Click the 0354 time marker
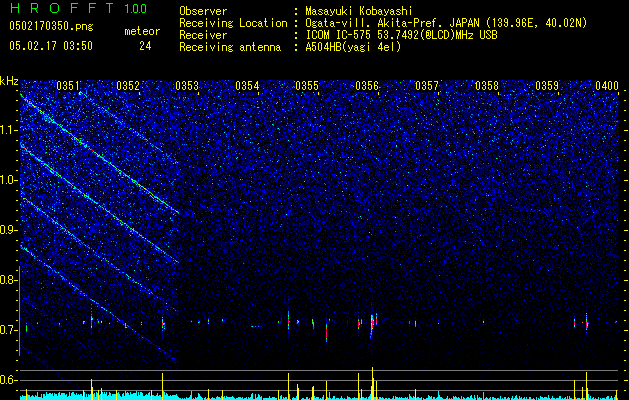Viewport: 629px width, 400px height. click(x=247, y=86)
